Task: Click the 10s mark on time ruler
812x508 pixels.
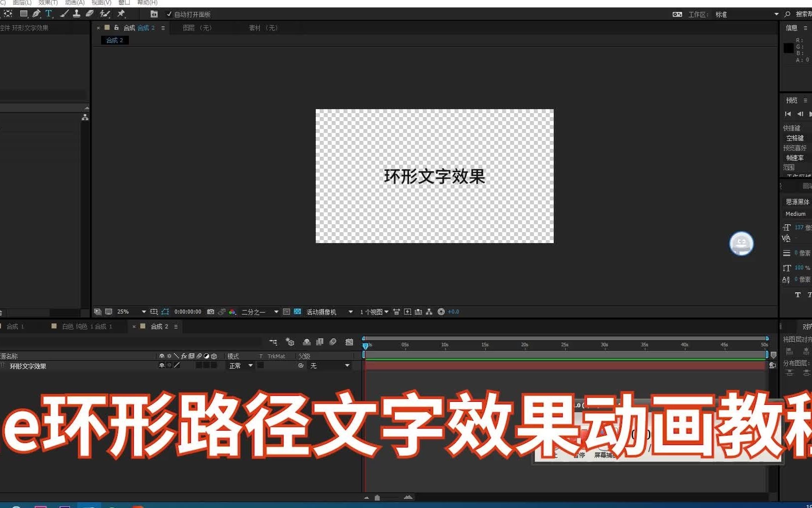Action: click(x=445, y=345)
